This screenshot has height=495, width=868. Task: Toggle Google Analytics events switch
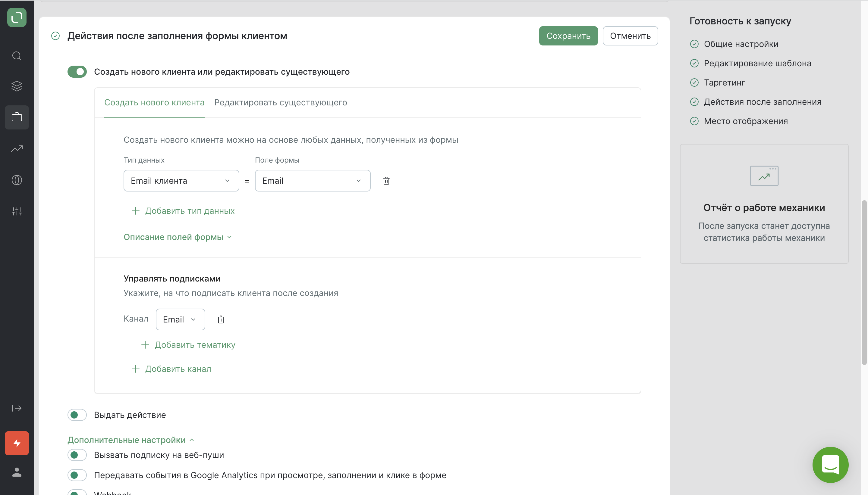pyautogui.click(x=77, y=475)
